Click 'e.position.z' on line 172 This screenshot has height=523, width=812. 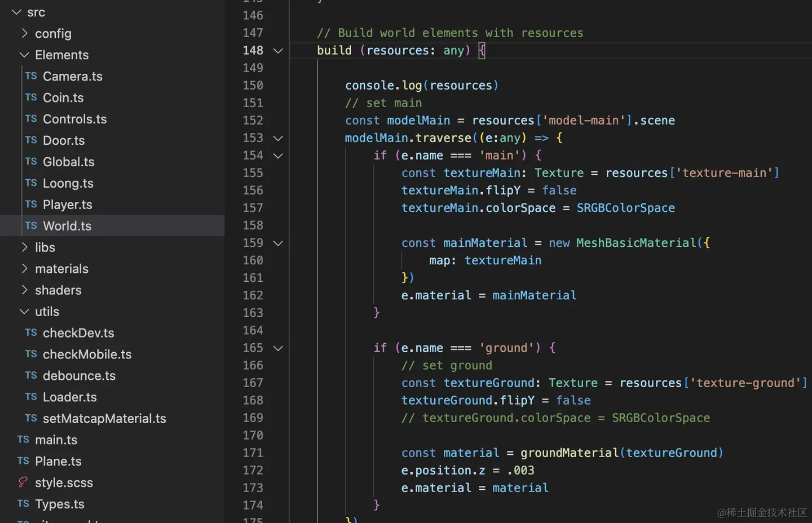(x=443, y=471)
